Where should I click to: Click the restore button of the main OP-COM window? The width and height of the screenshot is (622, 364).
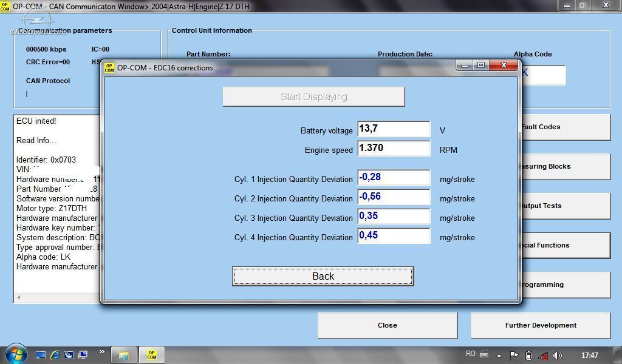tap(583, 5)
